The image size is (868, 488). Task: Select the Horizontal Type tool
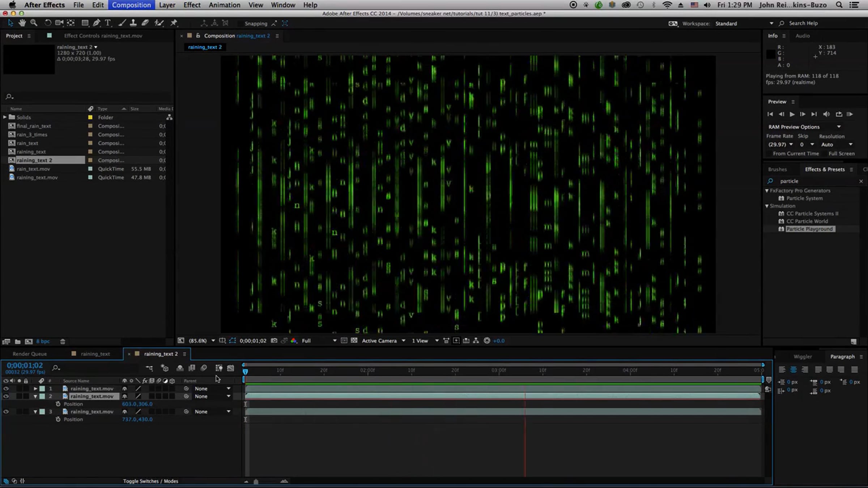tap(108, 23)
